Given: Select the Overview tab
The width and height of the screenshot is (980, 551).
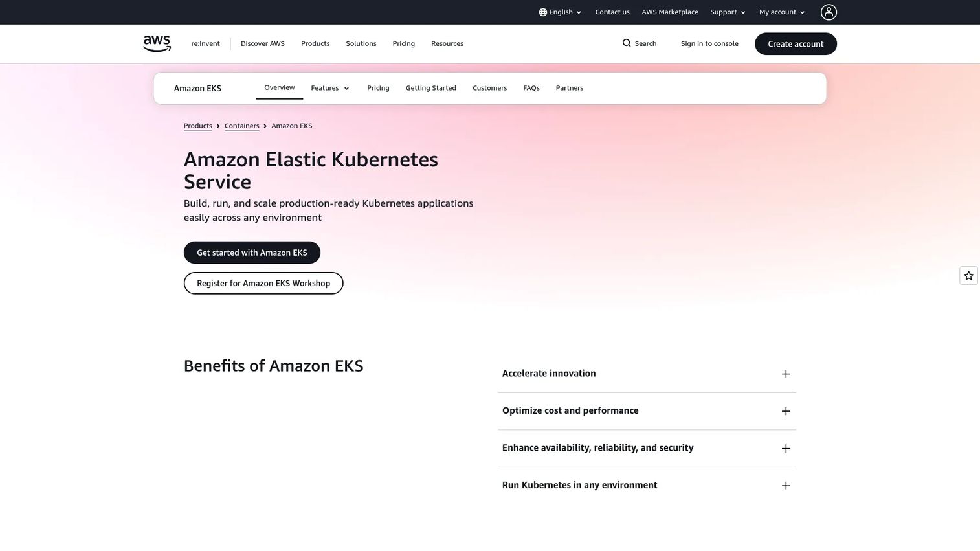Looking at the screenshot, I should [279, 87].
